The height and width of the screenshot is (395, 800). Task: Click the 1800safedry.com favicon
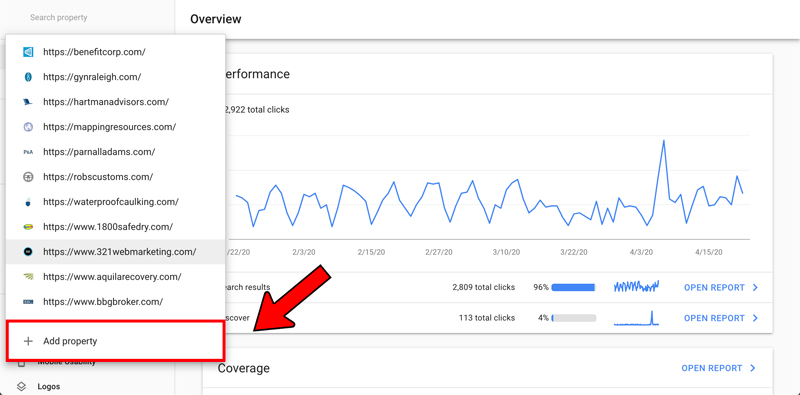pyautogui.click(x=28, y=227)
